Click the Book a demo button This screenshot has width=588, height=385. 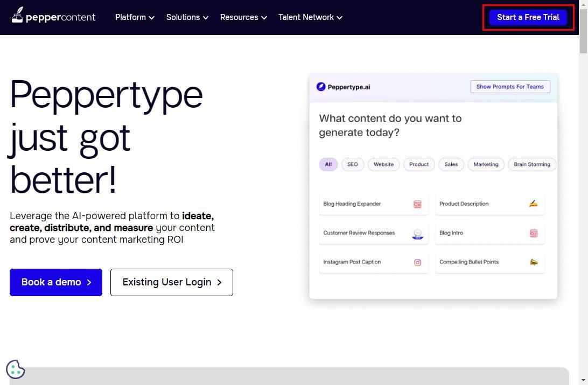point(56,282)
